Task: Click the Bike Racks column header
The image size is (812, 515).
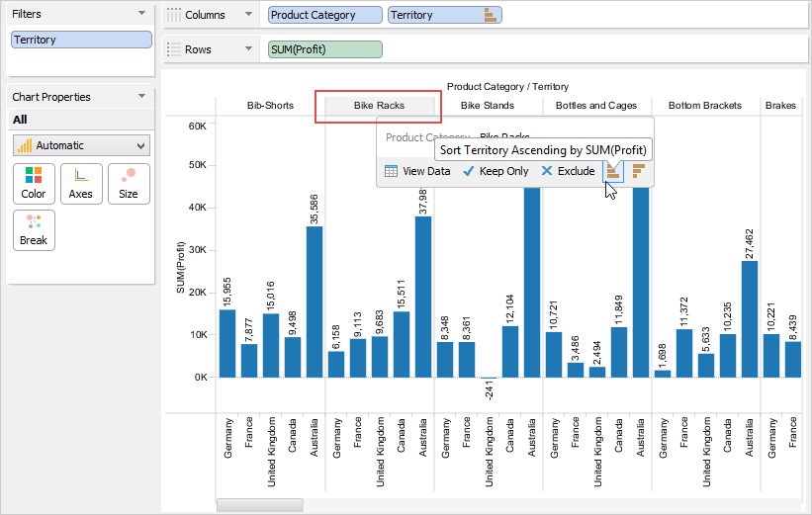Action: [x=378, y=105]
